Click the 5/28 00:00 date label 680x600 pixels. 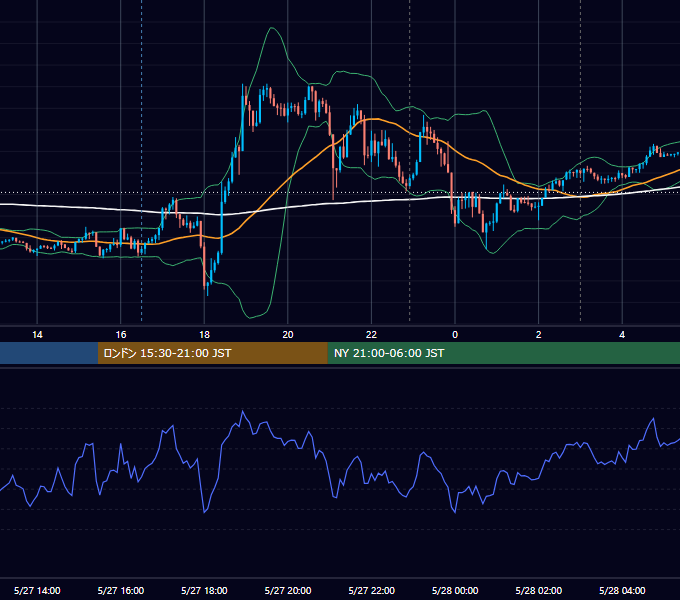coord(455,590)
